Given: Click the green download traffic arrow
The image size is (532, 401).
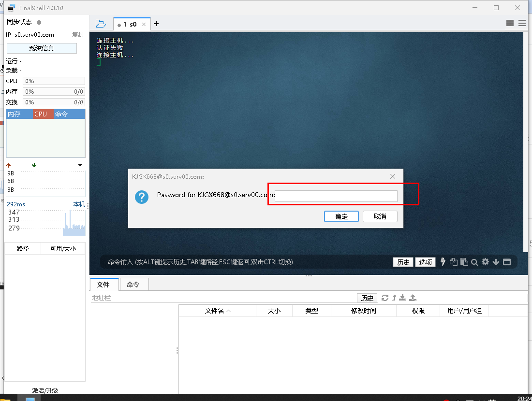Looking at the screenshot, I should [x=34, y=165].
